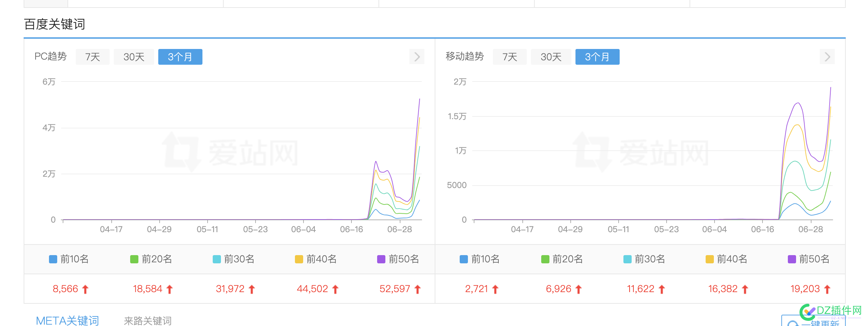Click the red up arrow beside 19,203
This screenshot has width=868, height=326.
[x=827, y=289]
